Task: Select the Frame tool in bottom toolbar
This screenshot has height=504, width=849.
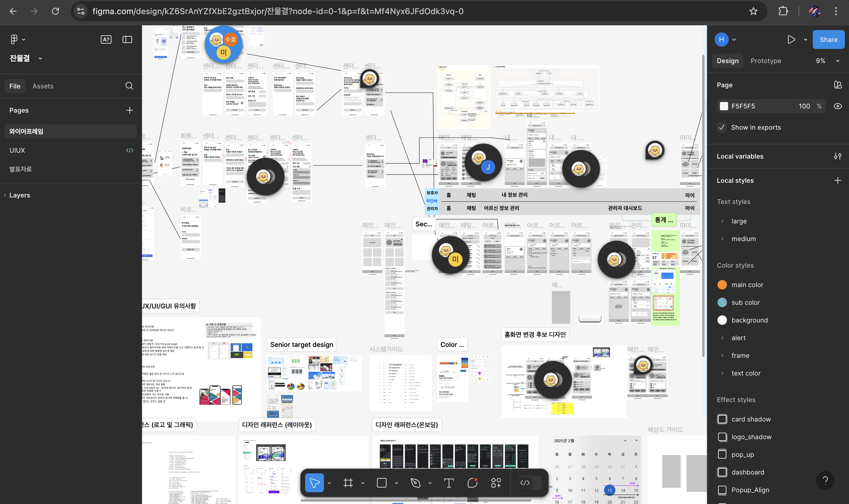Action: pos(348,482)
